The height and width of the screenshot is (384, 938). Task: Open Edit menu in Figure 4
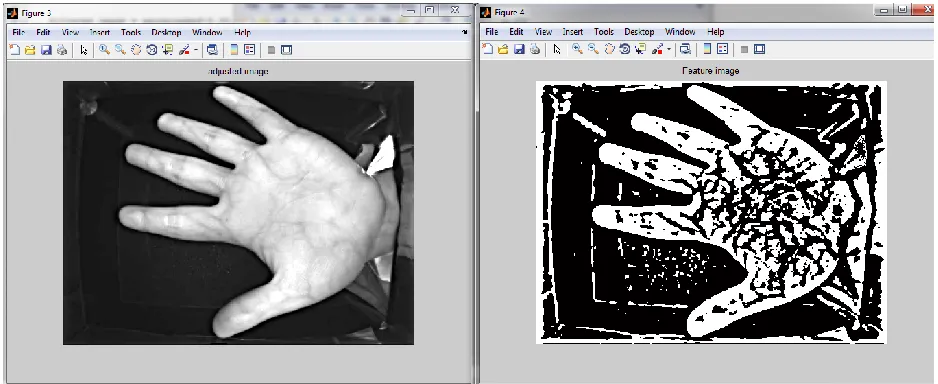[516, 32]
